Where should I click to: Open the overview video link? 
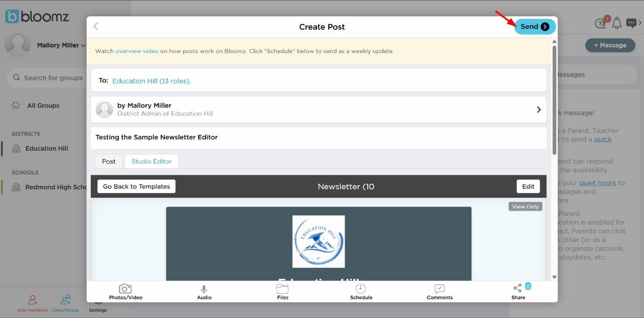[x=137, y=51]
